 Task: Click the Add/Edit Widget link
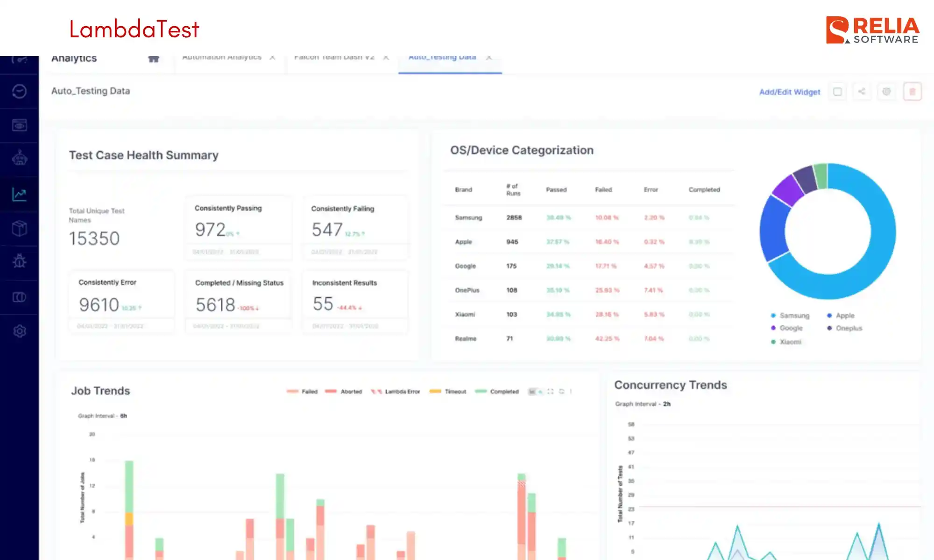pyautogui.click(x=789, y=92)
